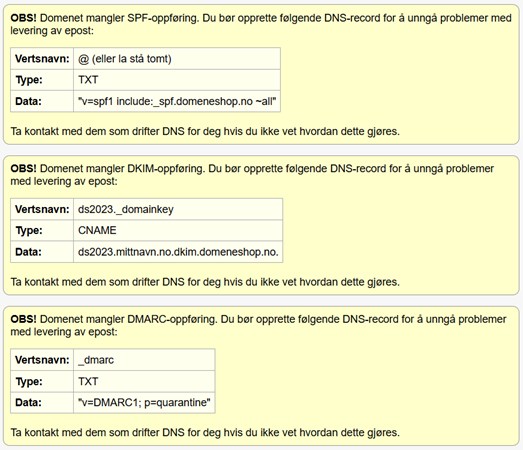Click the v=DMARC1; p=quarantine data value
This screenshot has width=523, height=450.
144,402
